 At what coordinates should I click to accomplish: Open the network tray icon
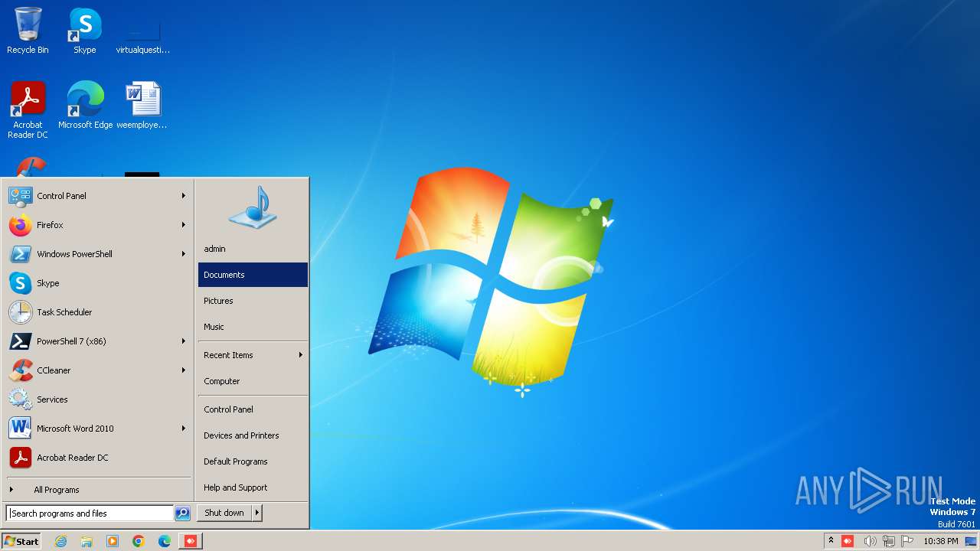coord(889,541)
